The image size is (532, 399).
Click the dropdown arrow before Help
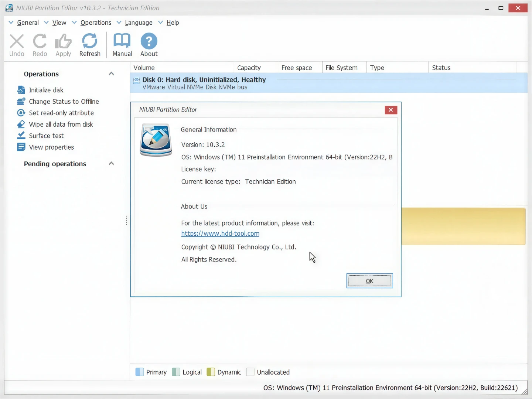[x=160, y=23]
